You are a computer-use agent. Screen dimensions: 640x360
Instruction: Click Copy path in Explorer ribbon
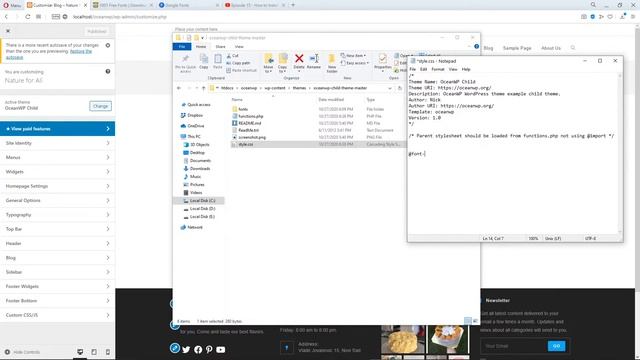click(x=238, y=63)
